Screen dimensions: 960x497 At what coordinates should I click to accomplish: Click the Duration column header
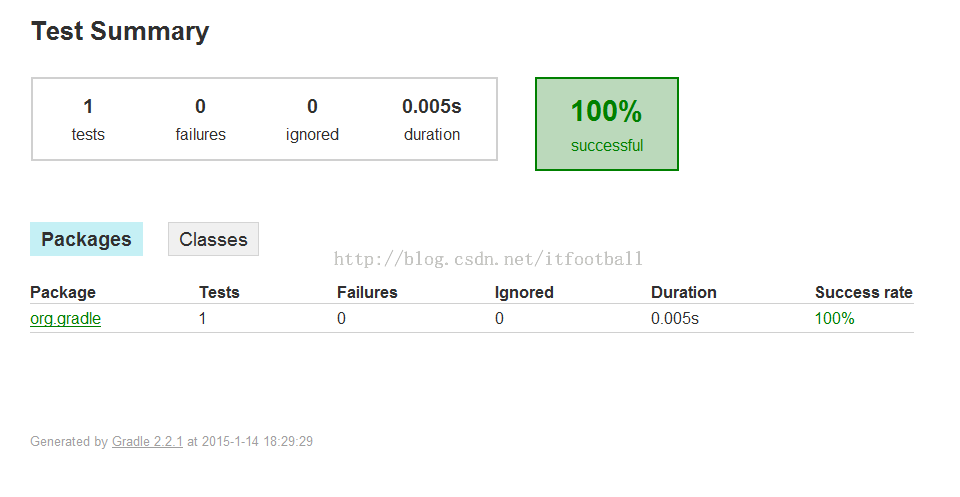point(684,293)
